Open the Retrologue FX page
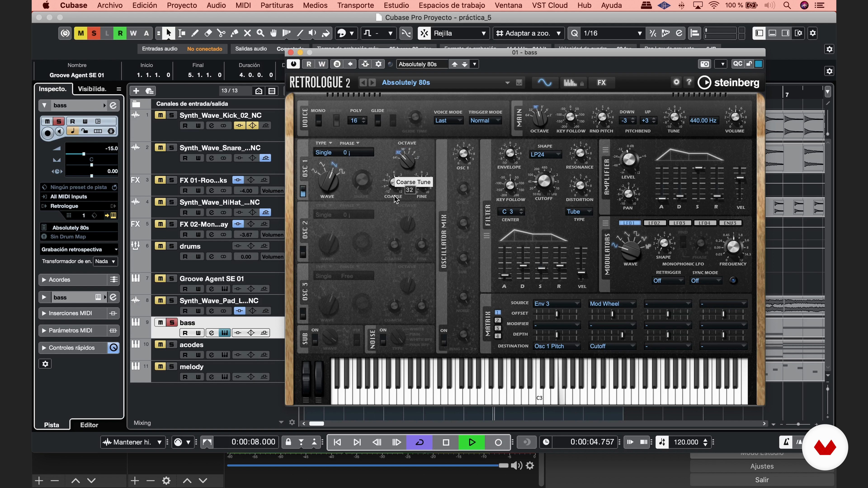This screenshot has width=868, height=488. (601, 82)
